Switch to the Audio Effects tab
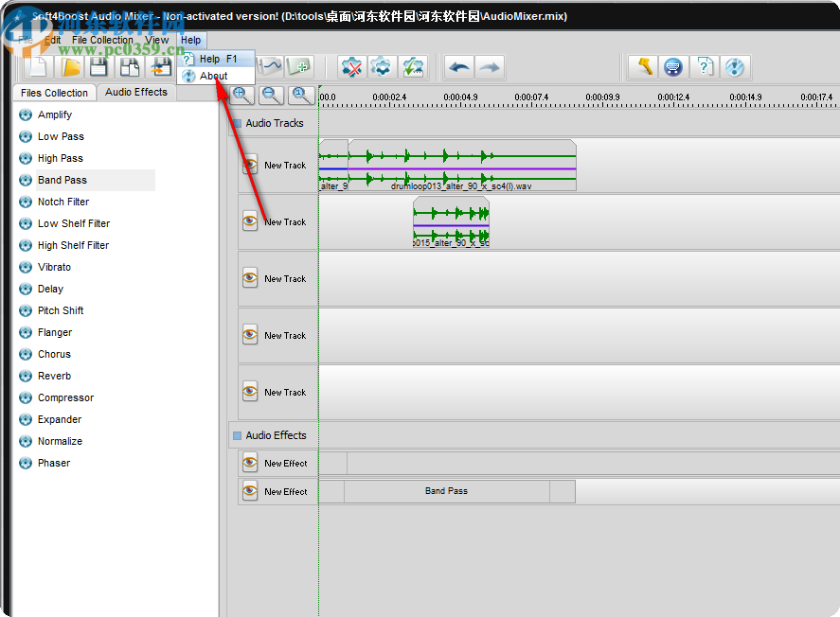The height and width of the screenshot is (617, 840). tap(136, 92)
